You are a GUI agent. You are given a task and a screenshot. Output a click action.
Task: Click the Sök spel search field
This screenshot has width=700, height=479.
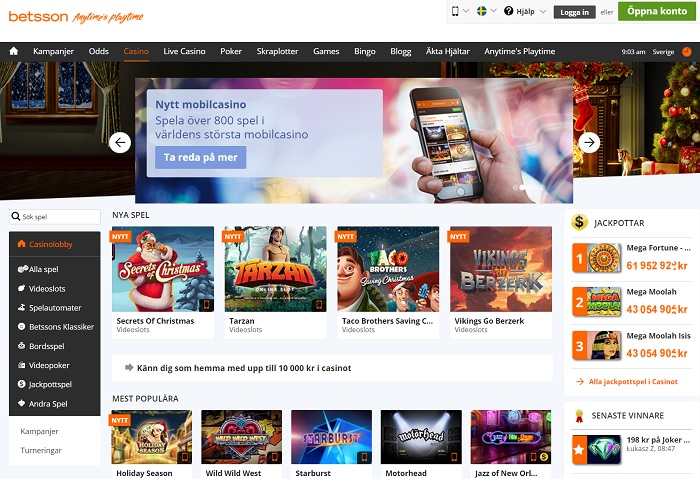coord(54,217)
